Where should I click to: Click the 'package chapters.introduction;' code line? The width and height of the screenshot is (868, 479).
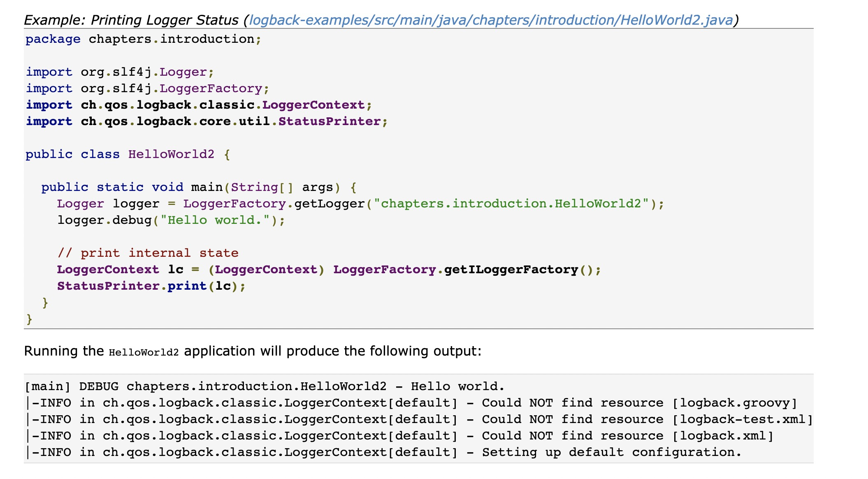pos(144,39)
